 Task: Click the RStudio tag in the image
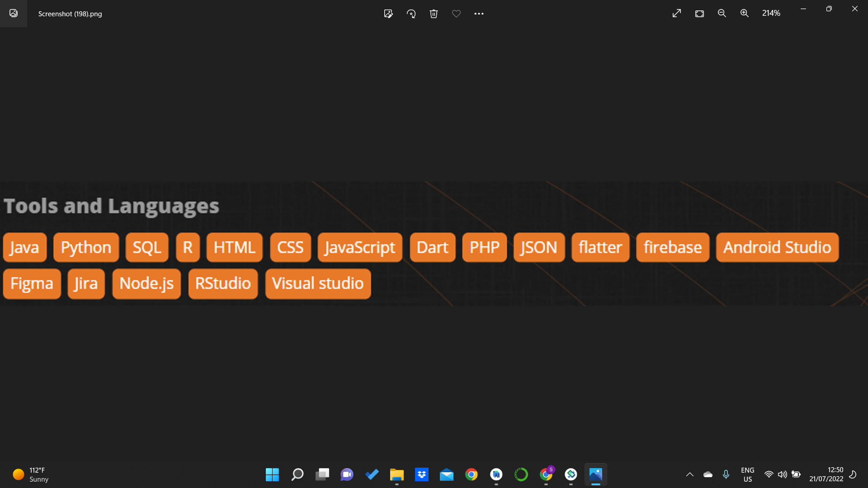(223, 284)
